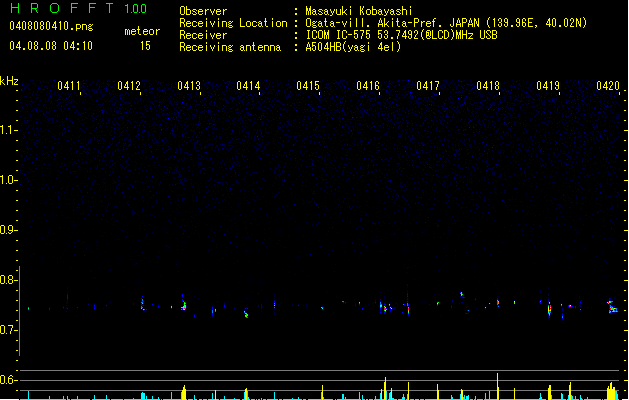Click the 1.1 kHz axis label
The image size is (629, 400).
7,130
